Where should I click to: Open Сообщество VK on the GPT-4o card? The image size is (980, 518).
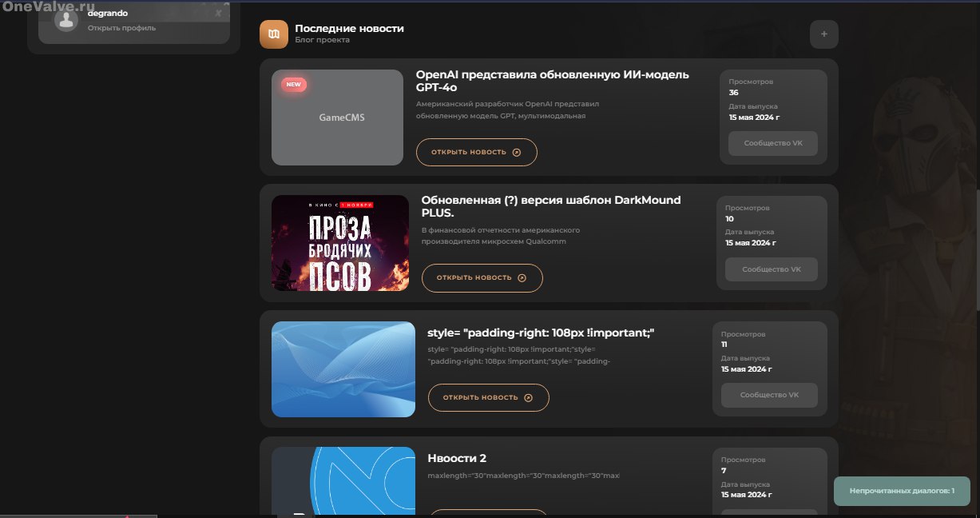[772, 143]
